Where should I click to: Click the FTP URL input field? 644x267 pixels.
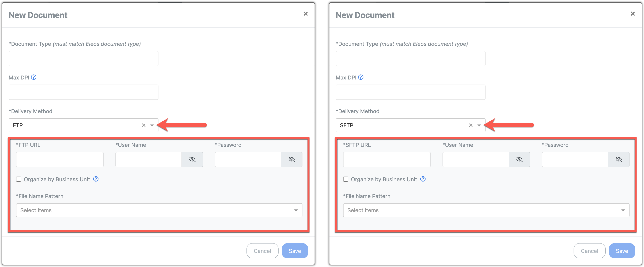pyautogui.click(x=60, y=159)
